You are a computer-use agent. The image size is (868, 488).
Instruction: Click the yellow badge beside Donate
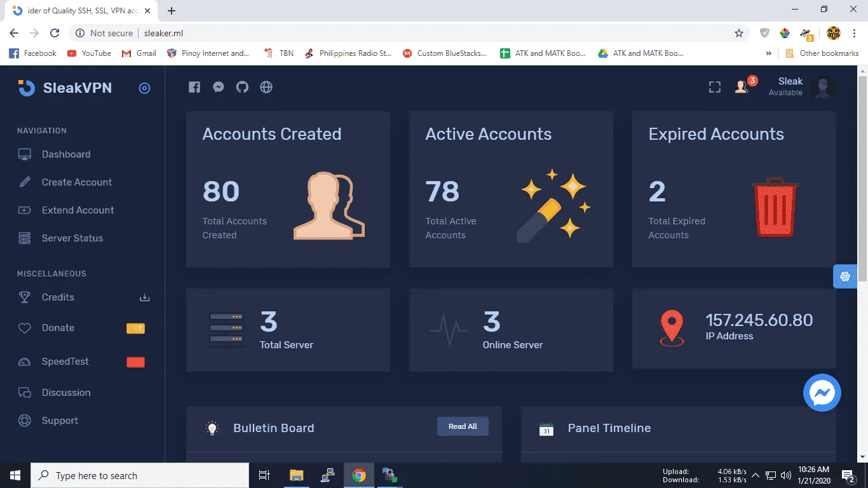[136, 329]
